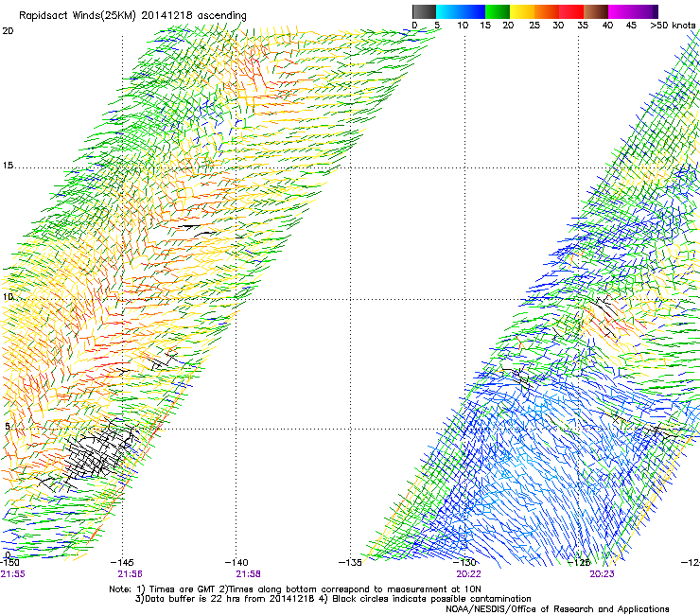700x615 pixels.
Task: Click the longitude '-130' axis label
Action: 465,563
